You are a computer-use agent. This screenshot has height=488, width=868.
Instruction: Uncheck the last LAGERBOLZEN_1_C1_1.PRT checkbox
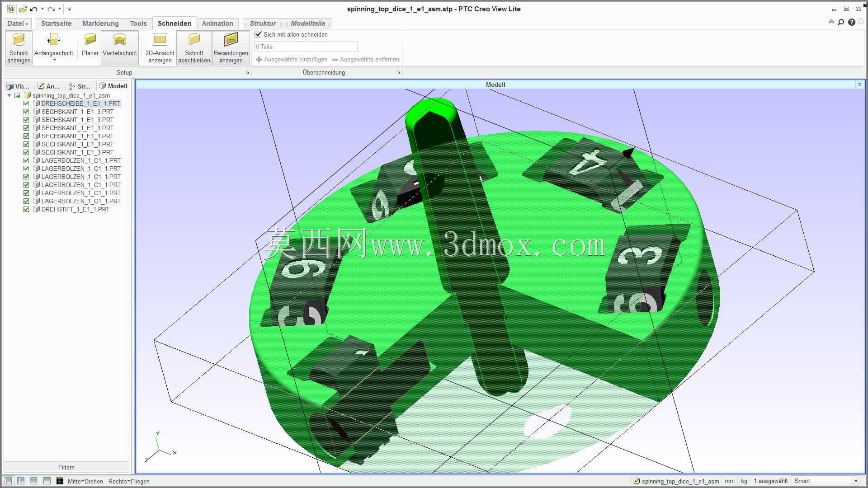[26, 201]
